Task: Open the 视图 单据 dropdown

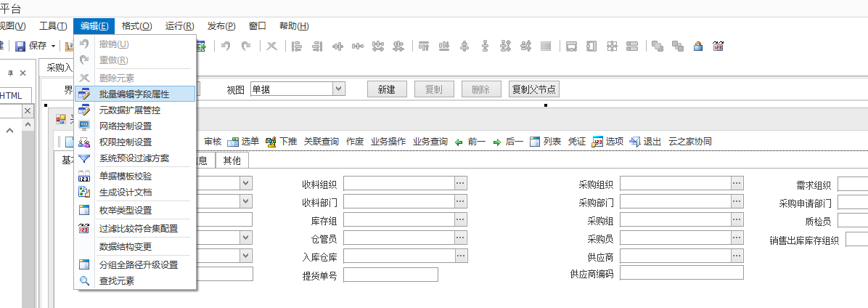Action: (x=340, y=89)
